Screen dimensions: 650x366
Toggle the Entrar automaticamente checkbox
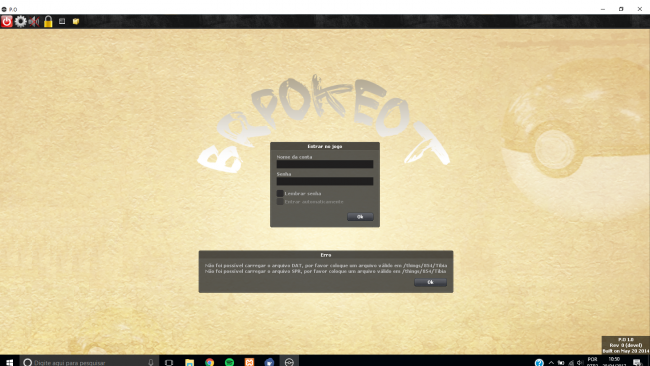click(x=280, y=202)
